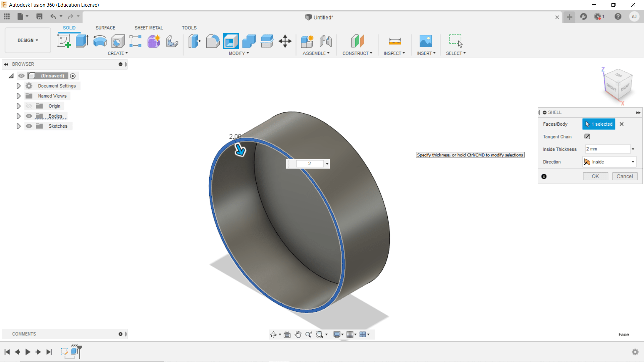Screen dimensions: 644x362
Task: Activate the Move/Copy tool icon
Action: tap(285, 41)
